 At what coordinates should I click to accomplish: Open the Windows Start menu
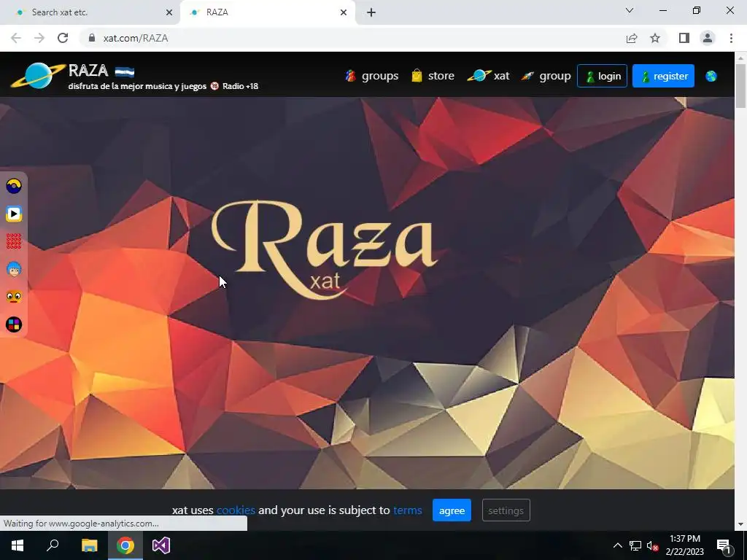click(x=18, y=545)
